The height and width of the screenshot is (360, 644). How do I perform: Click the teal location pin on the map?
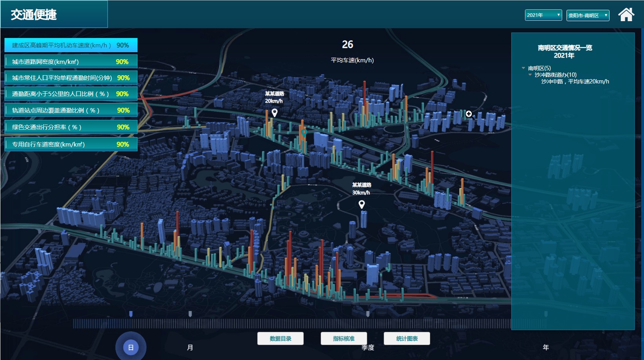tap(304, 132)
